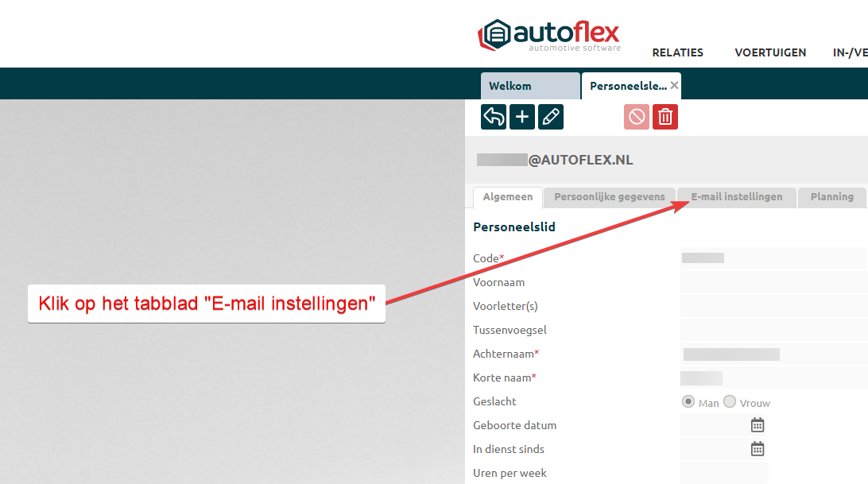Open the VOERTUIGEN menu
Viewport: 868px width, 484px height.
click(770, 52)
